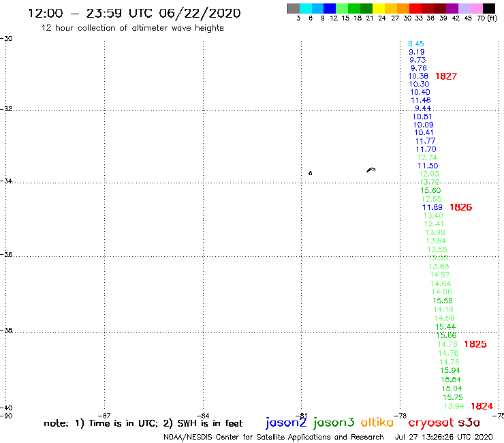Click the date range title at the top
This screenshot has height=443, width=504.
click(134, 14)
